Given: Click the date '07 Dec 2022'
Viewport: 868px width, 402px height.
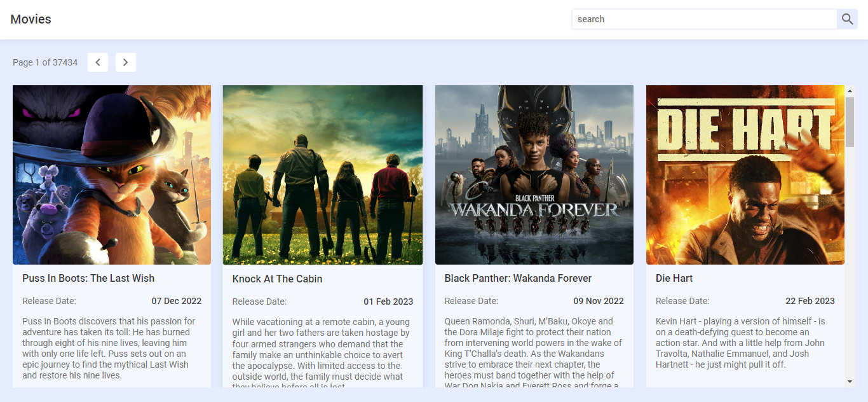Looking at the screenshot, I should 177,301.
